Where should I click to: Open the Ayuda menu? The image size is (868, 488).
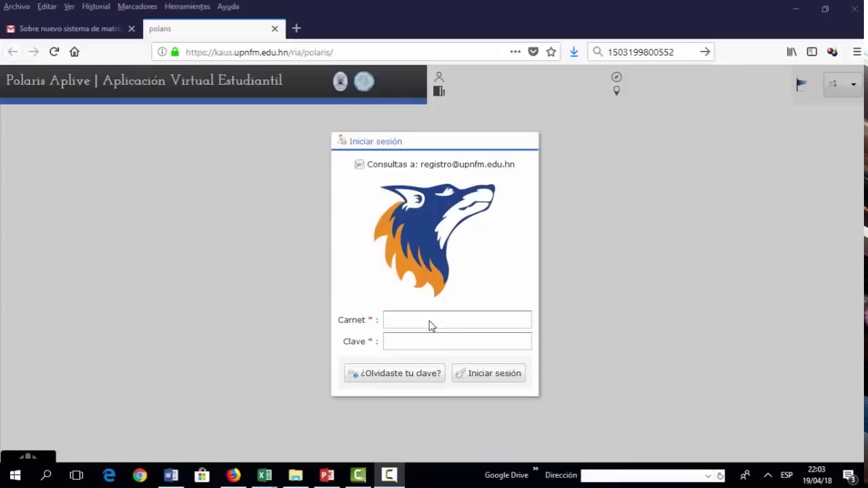tap(228, 6)
